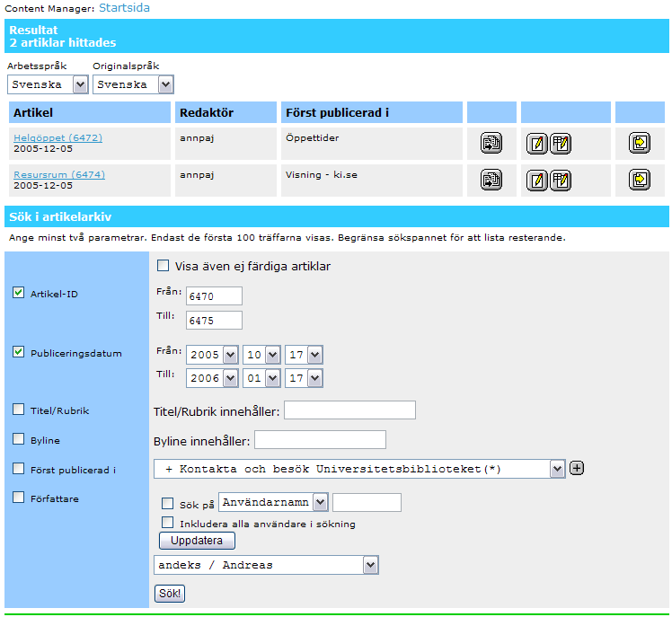Focus text field next to Användarnamn
This screenshot has height=617, width=672.
click(367, 503)
